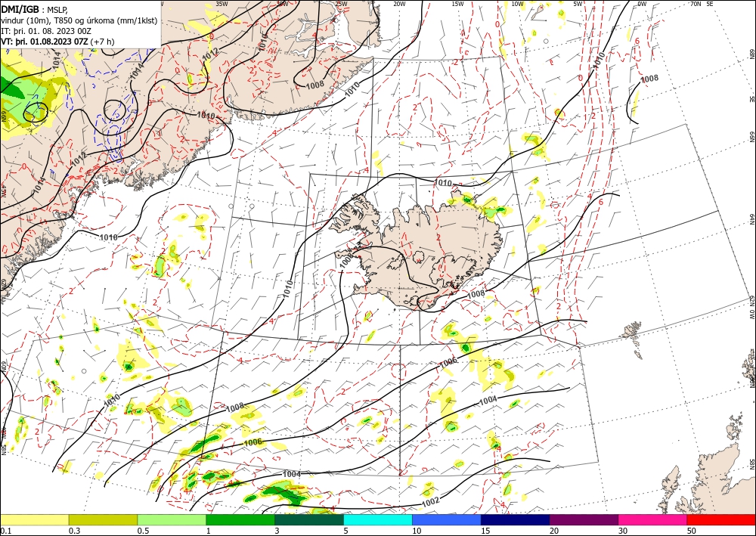Viewport: 756px width, 536px height.
Task: Click the 1002 isobar label
Action: pyautogui.click(x=430, y=501)
